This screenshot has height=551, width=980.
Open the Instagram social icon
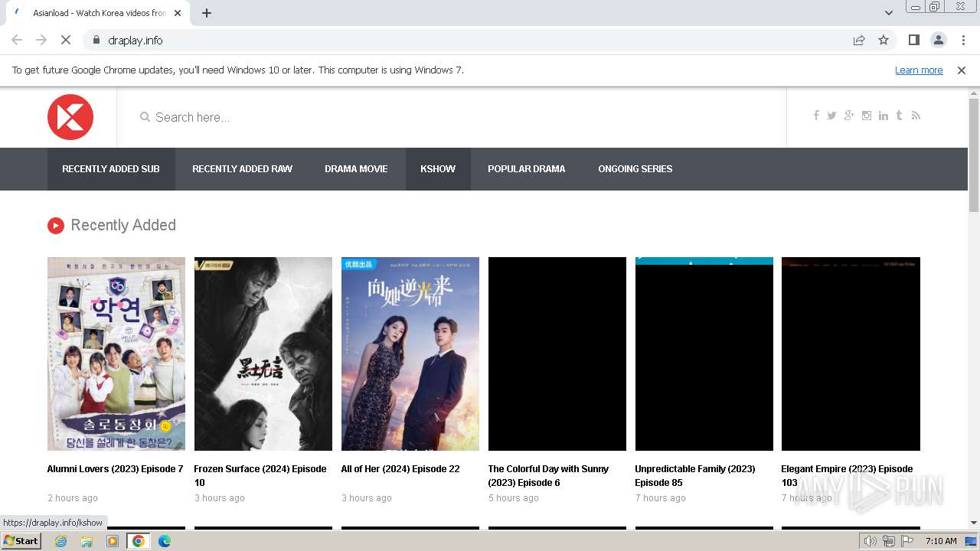click(x=867, y=116)
